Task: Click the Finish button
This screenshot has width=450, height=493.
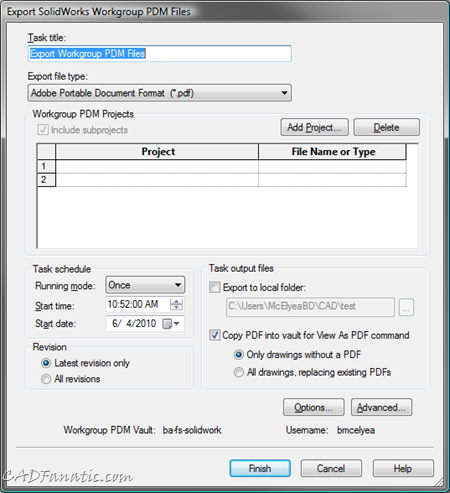Action: point(260,469)
